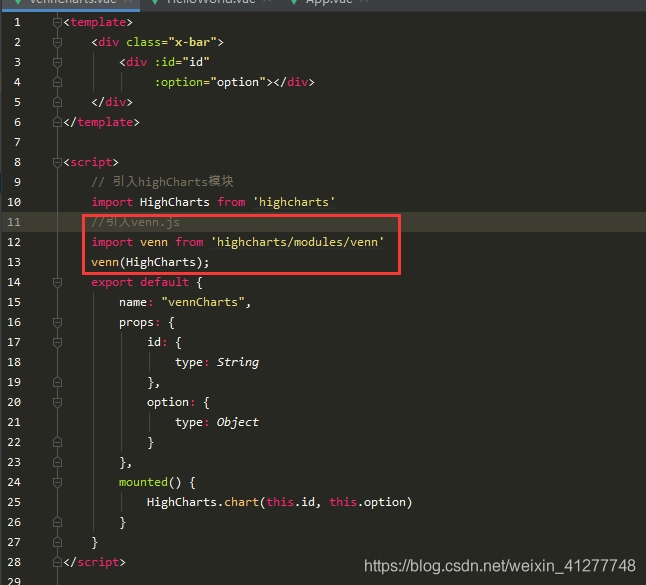Toggle fold marker on line 4 :option row
The image size is (646, 585).
(x=58, y=82)
